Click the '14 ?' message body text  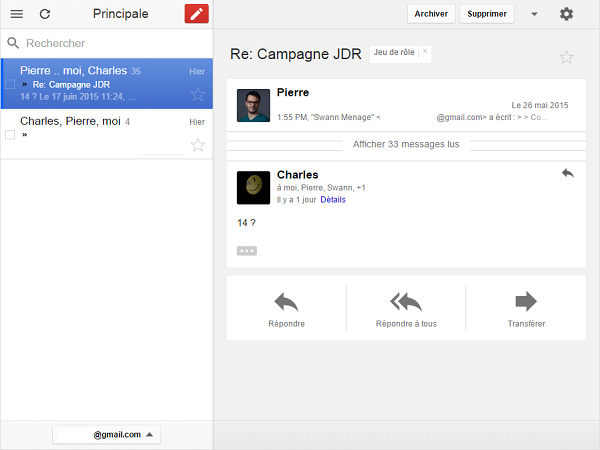pos(246,223)
